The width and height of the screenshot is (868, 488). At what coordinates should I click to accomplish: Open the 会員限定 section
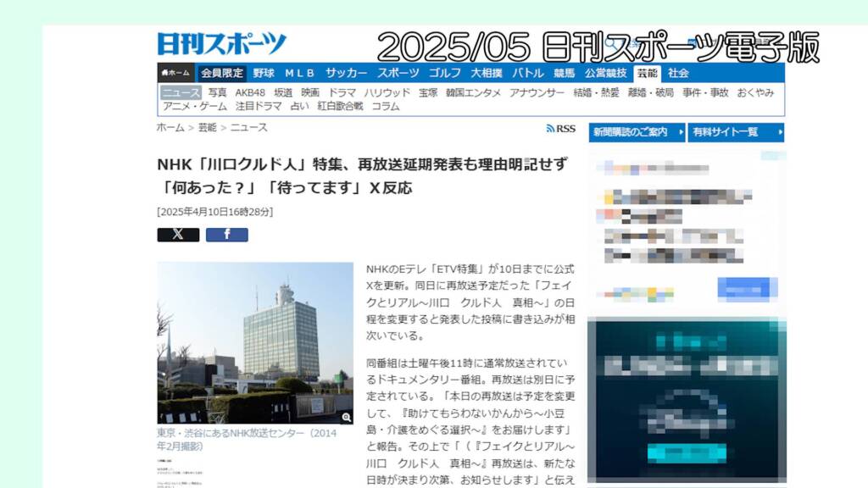pos(222,73)
